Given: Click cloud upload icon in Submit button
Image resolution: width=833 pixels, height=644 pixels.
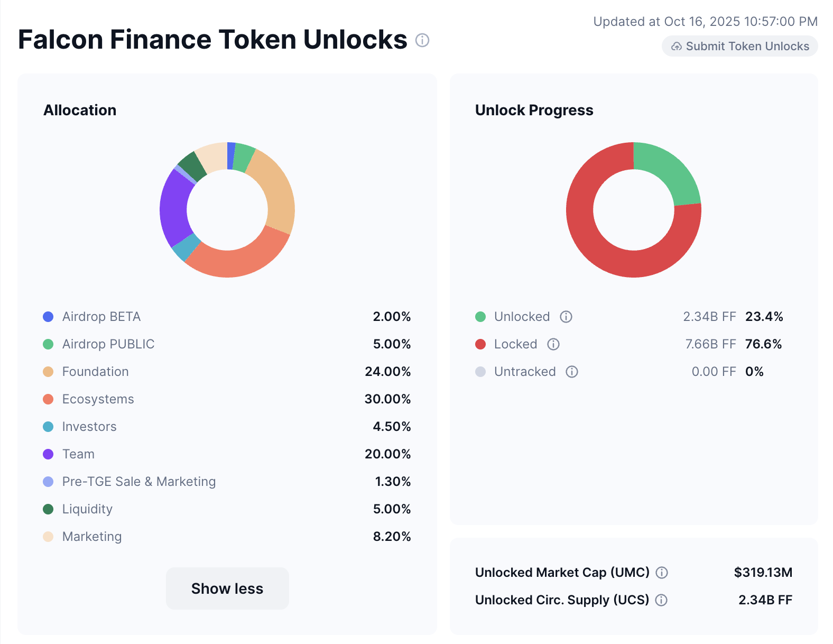Looking at the screenshot, I should 676,47.
